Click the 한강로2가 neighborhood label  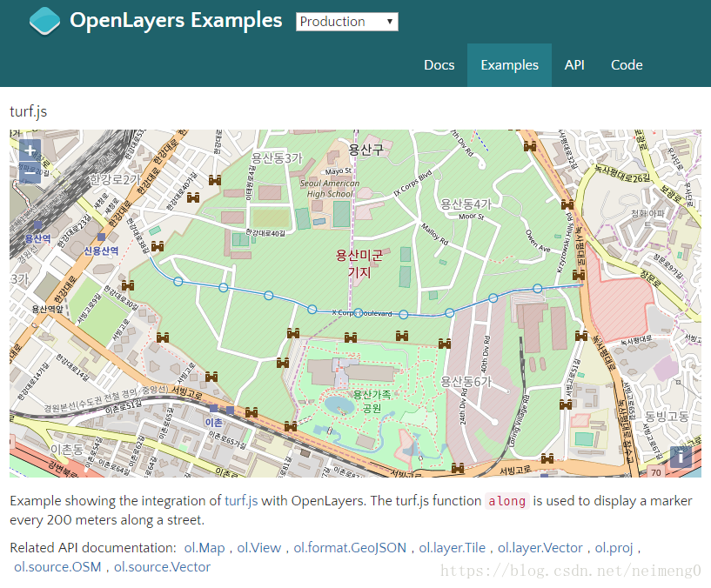[x=114, y=179]
